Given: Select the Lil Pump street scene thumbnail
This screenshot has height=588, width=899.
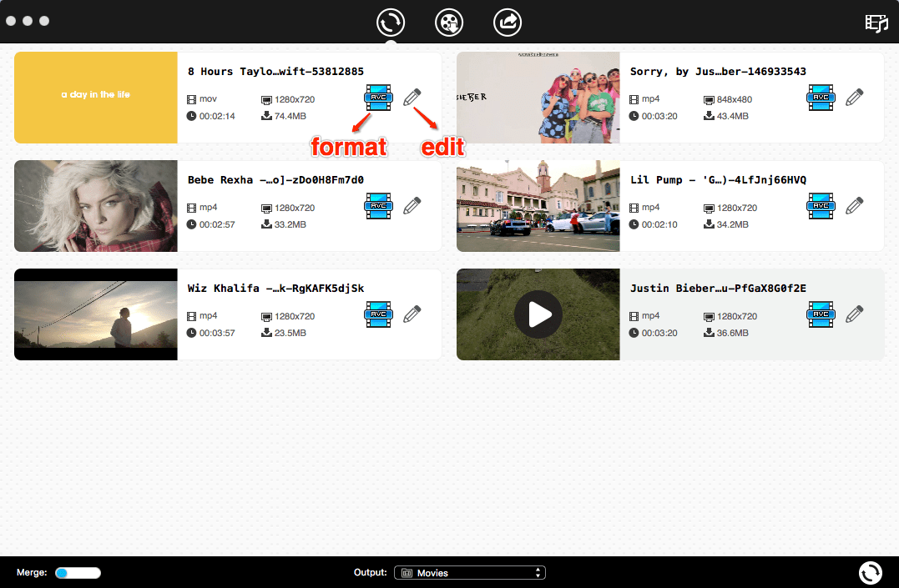Looking at the screenshot, I should tap(538, 206).
